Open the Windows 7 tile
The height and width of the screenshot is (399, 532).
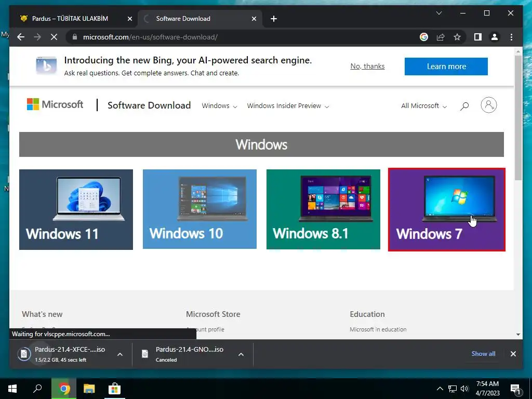(x=446, y=210)
